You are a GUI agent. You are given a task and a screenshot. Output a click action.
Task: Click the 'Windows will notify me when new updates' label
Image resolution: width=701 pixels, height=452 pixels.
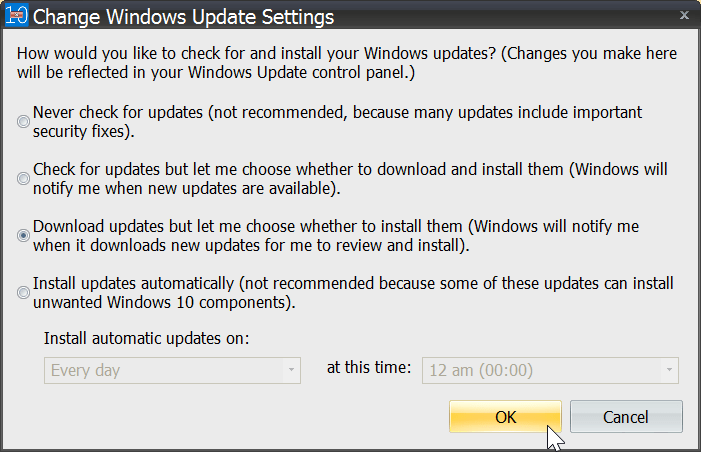tap(350, 179)
